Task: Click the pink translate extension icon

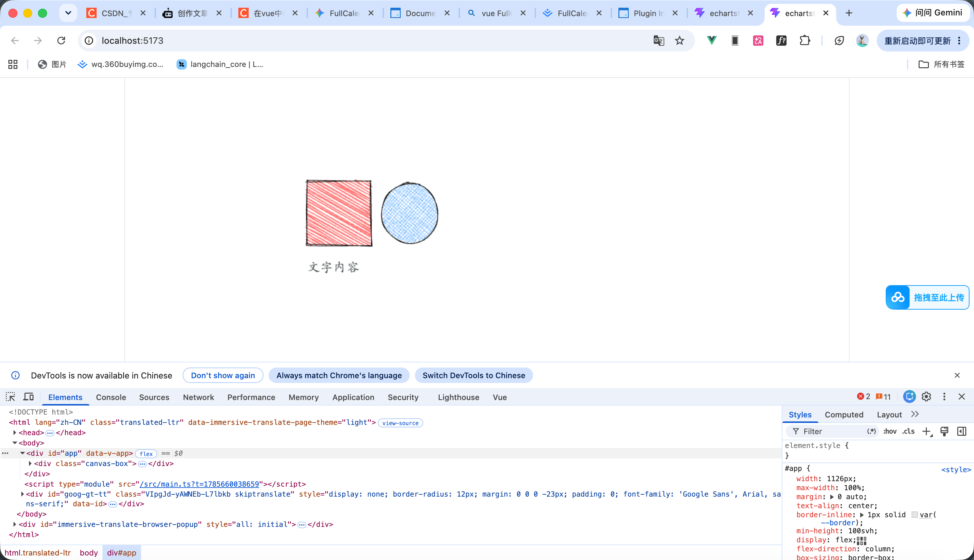Action: click(758, 40)
